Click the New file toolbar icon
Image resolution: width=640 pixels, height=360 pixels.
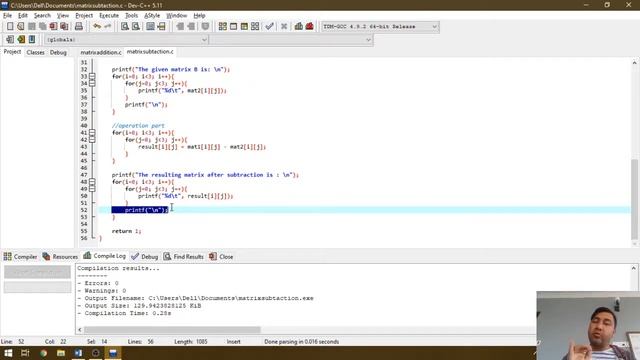click(x=10, y=27)
